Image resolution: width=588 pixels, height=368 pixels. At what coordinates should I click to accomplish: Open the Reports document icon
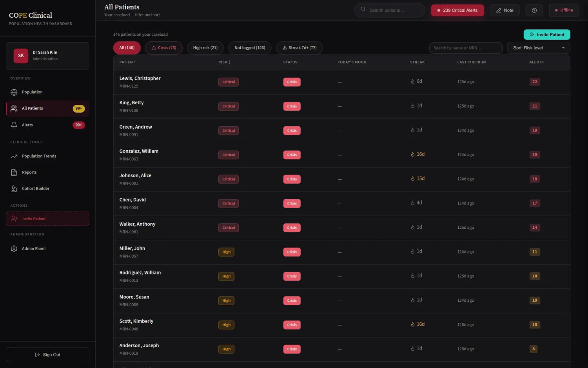14,173
